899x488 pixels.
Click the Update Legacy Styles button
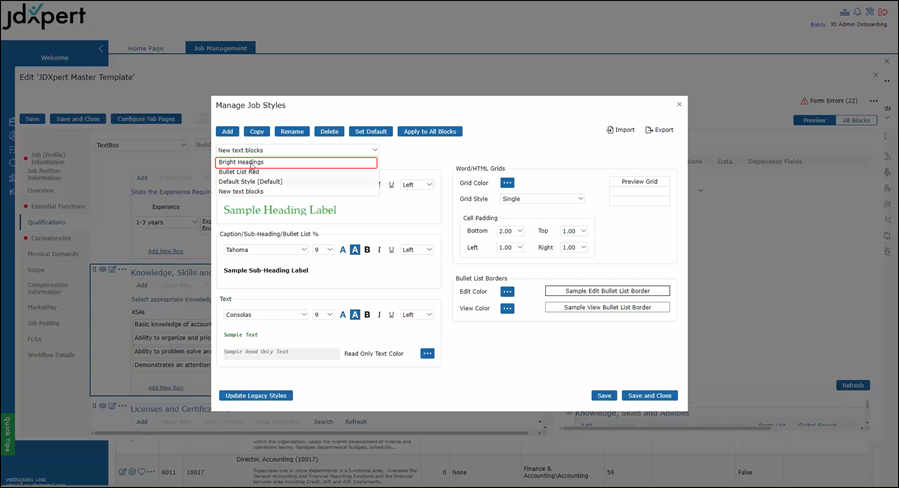tap(256, 395)
